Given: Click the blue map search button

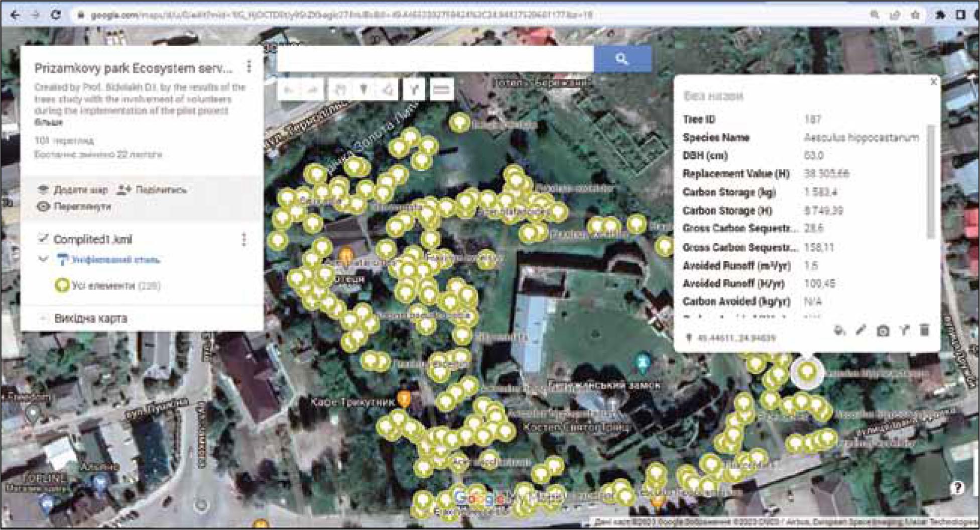Looking at the screenshot, I should pyautogui.click(x=622, y=59).
